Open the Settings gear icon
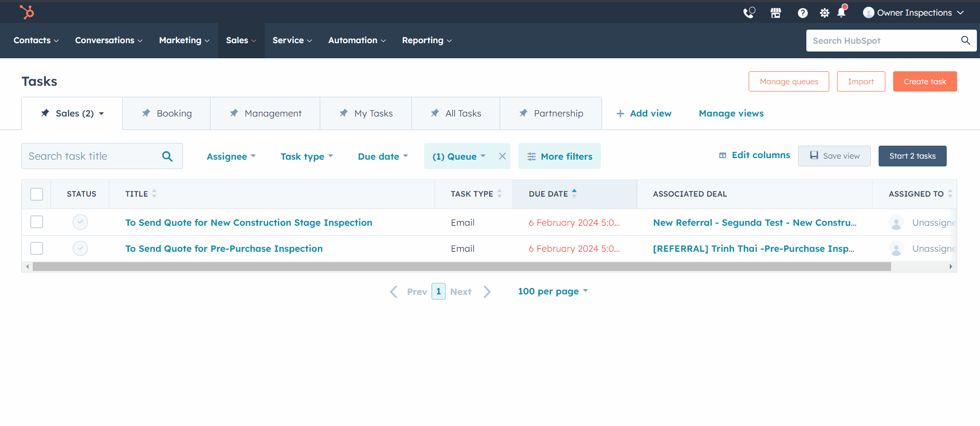This screenshot has width=980, height=426. tap(825, 13)
